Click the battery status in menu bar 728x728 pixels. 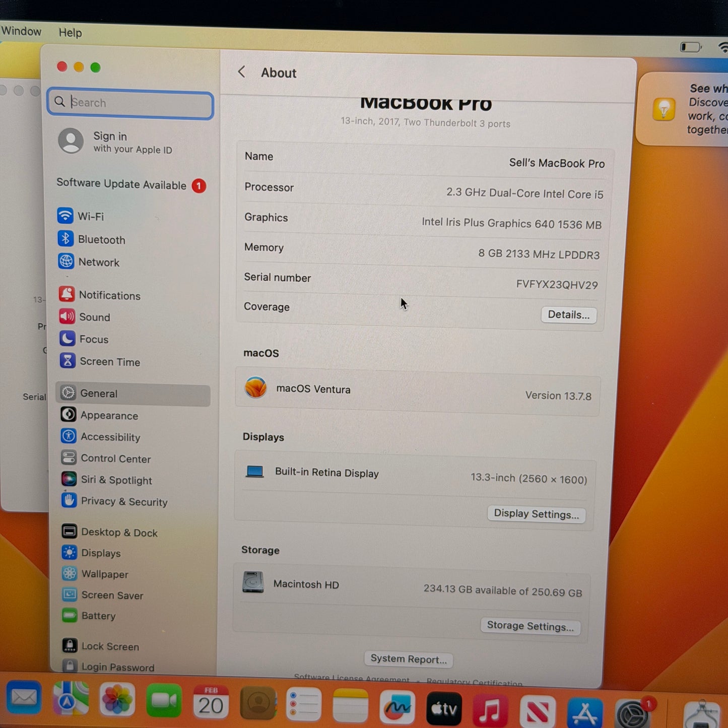click(x=691, y=47)
